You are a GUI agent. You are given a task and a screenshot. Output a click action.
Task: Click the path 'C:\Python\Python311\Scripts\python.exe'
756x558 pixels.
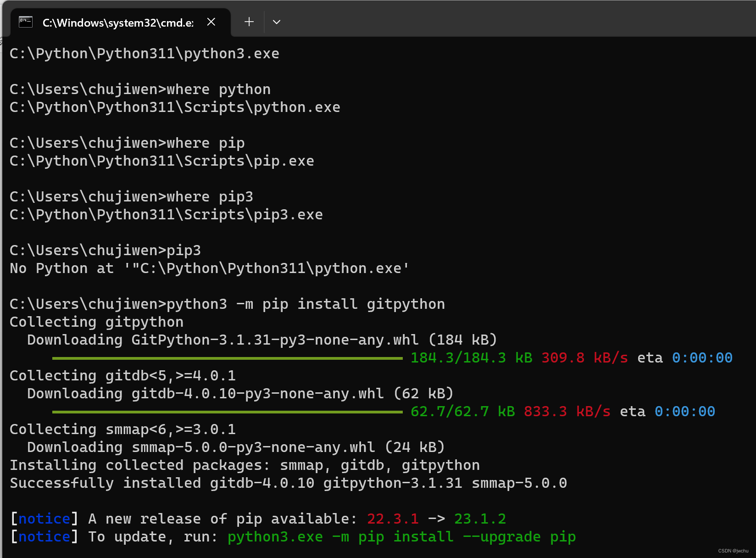click(175, 107)
